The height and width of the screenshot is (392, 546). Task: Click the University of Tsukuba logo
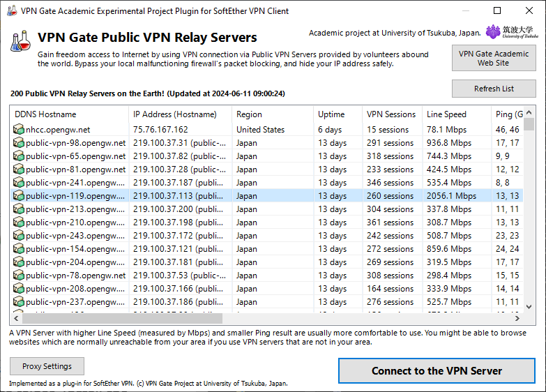pyautogui.click(x=512, y=31)
